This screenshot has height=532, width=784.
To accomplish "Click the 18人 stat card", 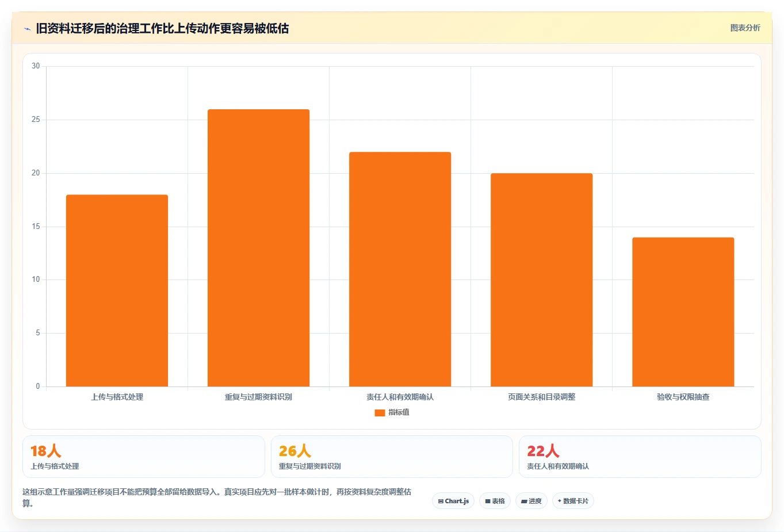I will pyautogui.click(x=144, y=457).
